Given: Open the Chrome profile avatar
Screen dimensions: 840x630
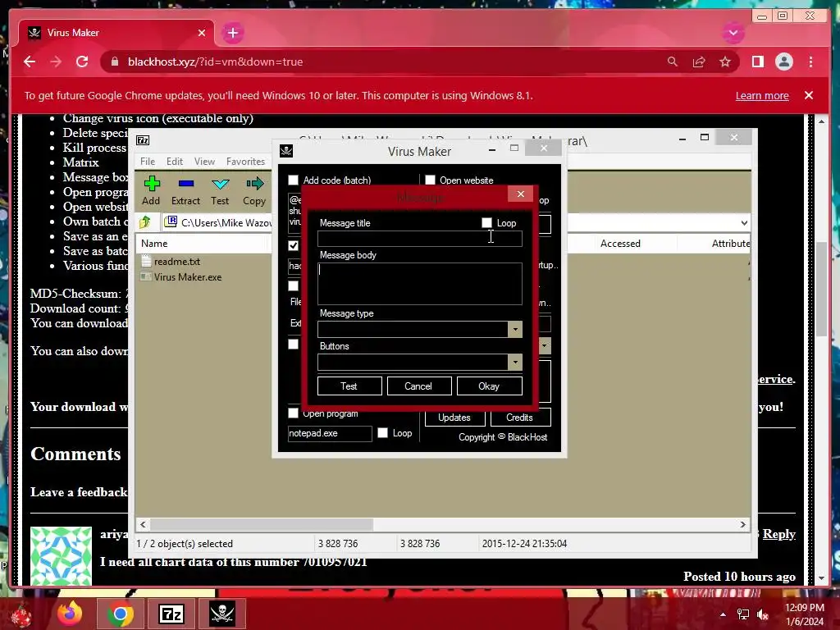Looking at the screenshot, I should (x=783, y=62).
